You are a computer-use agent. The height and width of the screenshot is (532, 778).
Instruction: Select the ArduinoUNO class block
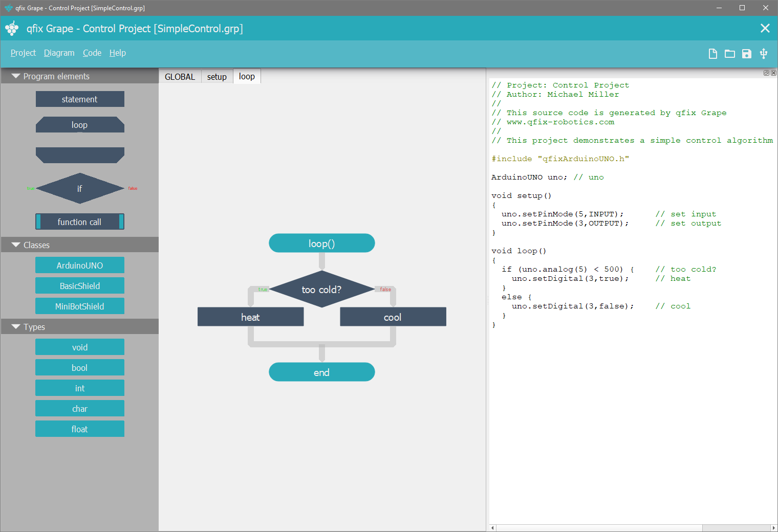(x=79, y=265)
